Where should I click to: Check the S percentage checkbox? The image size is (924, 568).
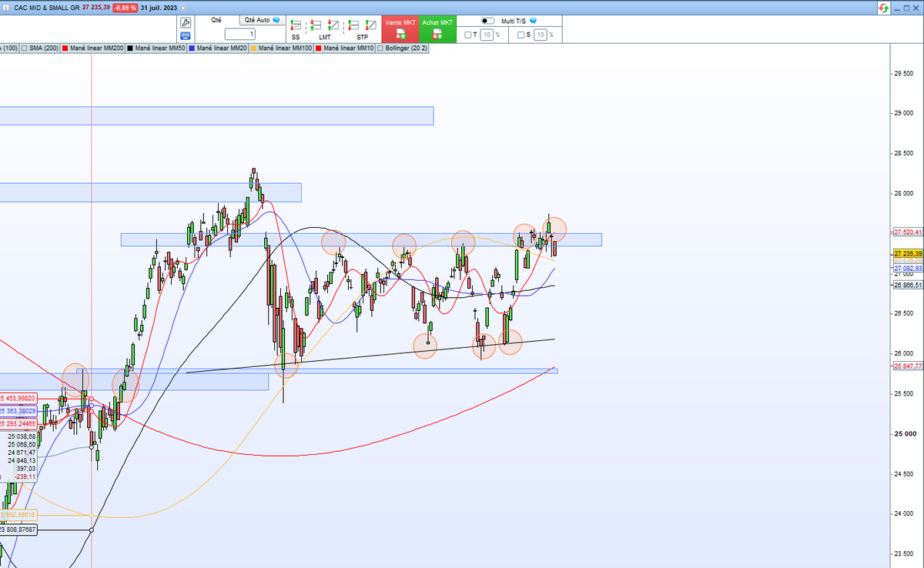point(521,35)
